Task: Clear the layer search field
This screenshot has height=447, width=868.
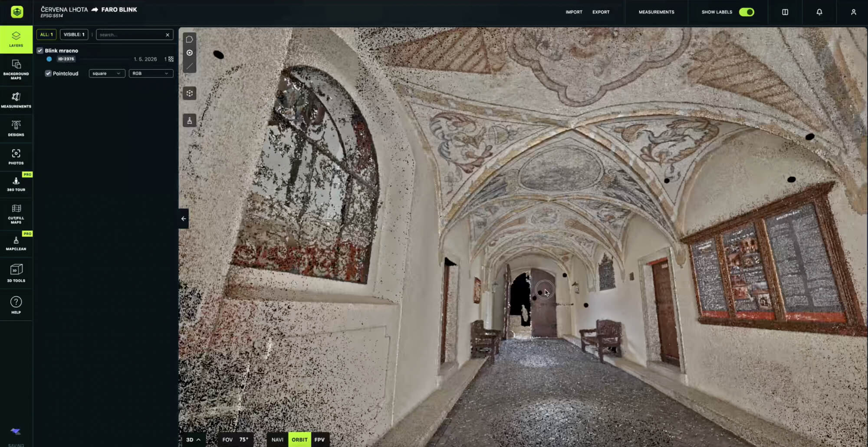Action: 168,35
